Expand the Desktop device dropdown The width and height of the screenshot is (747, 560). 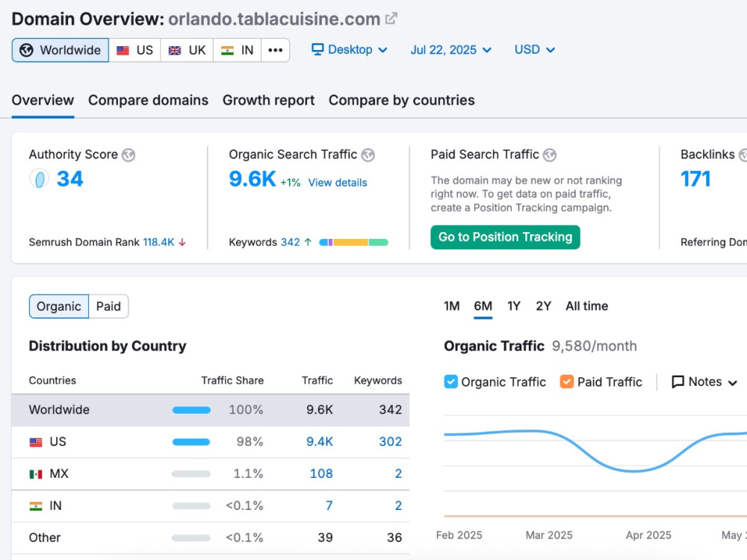349,49
